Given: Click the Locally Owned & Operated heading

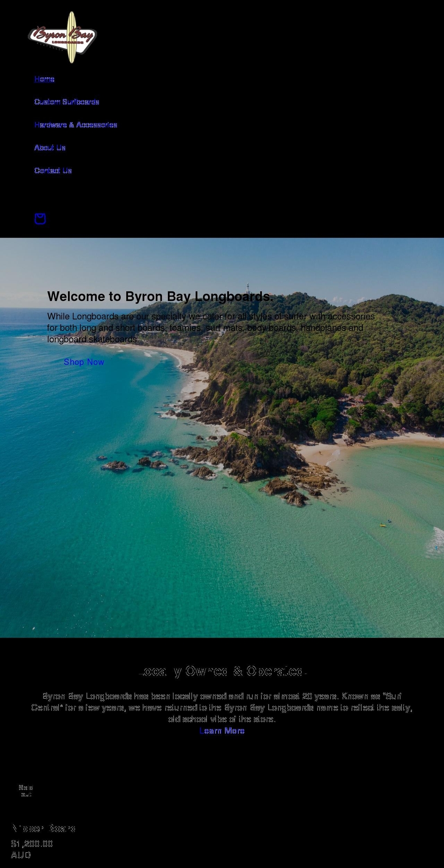Looking at the screenshot, I should click(x=222, y=671).
